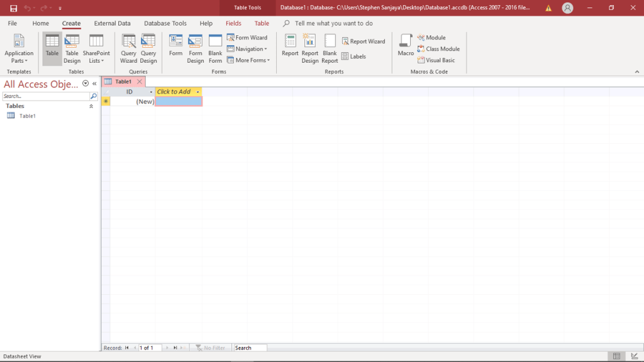
Task: Collapse the navigation pane with shutter button
Action: click(x=94, y=84)
